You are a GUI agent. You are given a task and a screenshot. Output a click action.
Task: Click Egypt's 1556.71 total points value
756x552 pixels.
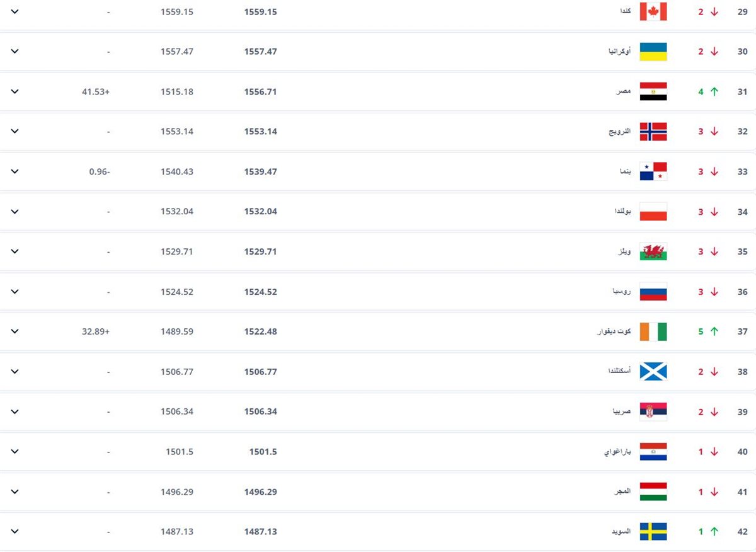point(260,92)
